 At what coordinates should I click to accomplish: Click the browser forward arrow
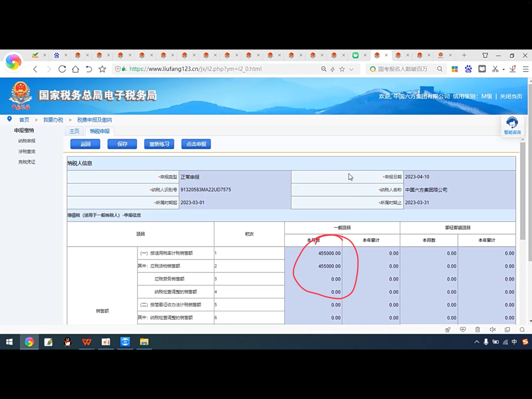[49, 69]
